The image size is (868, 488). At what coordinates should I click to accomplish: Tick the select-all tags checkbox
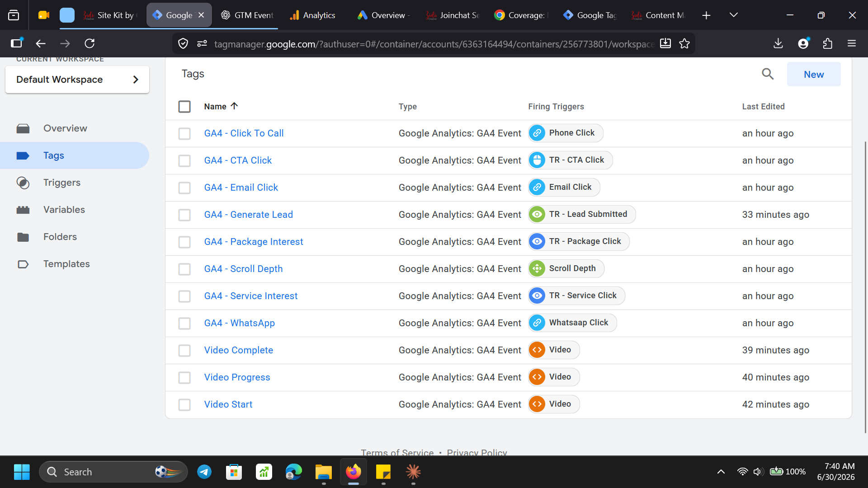(184, 107)
